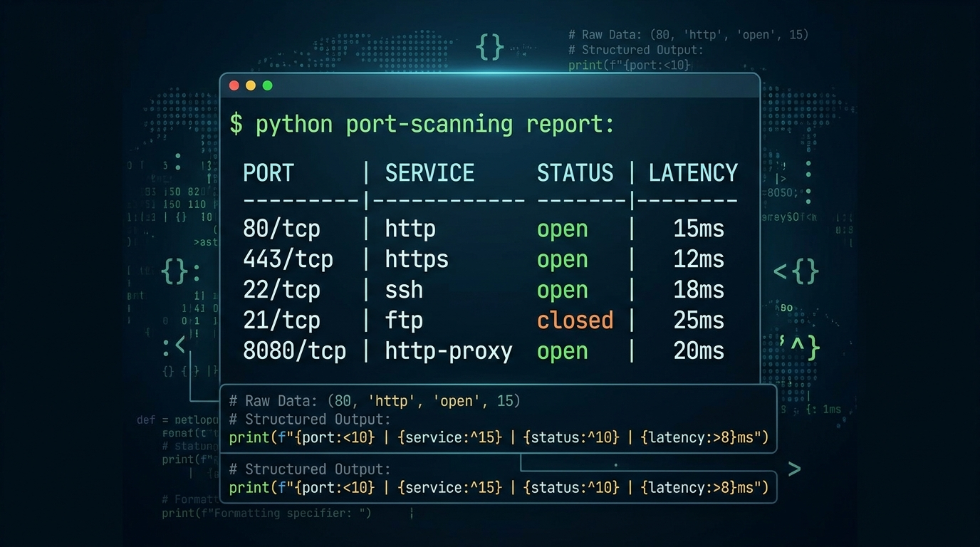Click the open status in the 443/tcp row

point(563,260)
